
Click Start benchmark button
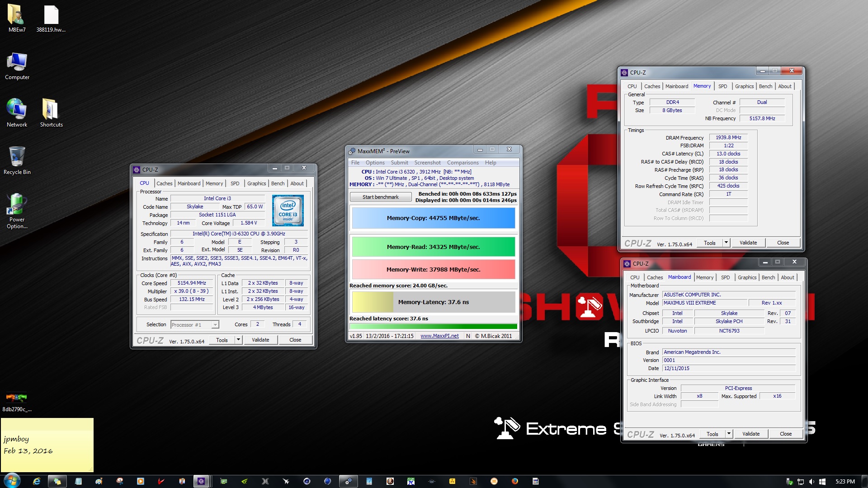pyautogui.click(x=381, y=197)
